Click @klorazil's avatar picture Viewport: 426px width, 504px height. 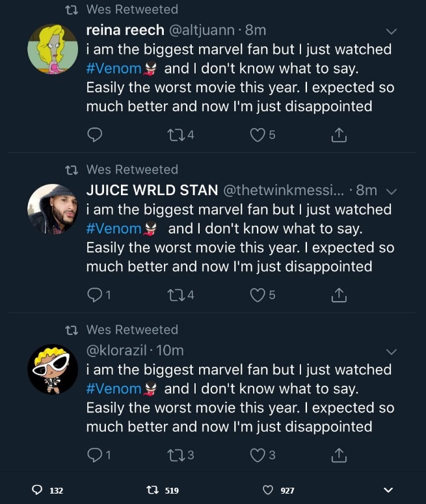pos(52,369)
